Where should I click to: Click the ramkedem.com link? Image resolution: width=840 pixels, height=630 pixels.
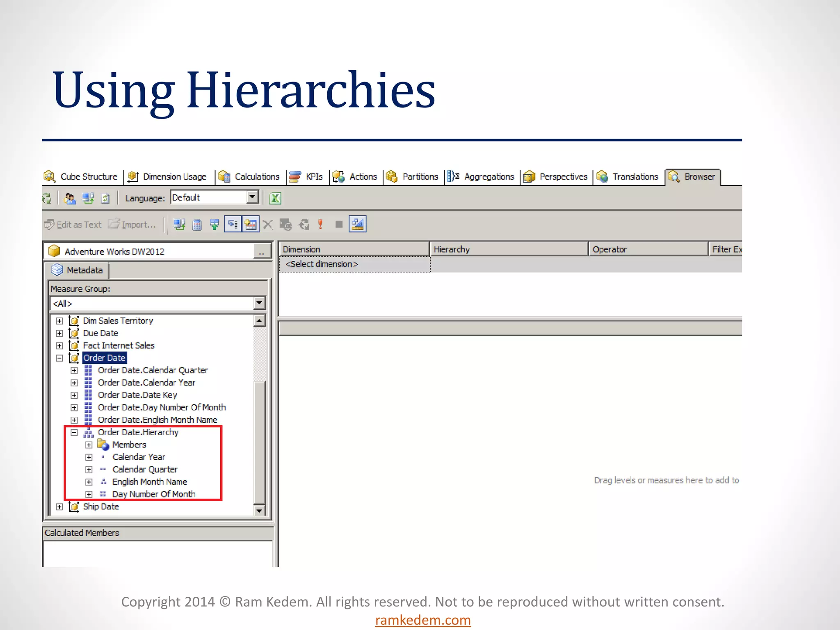(x=422, y=620)
